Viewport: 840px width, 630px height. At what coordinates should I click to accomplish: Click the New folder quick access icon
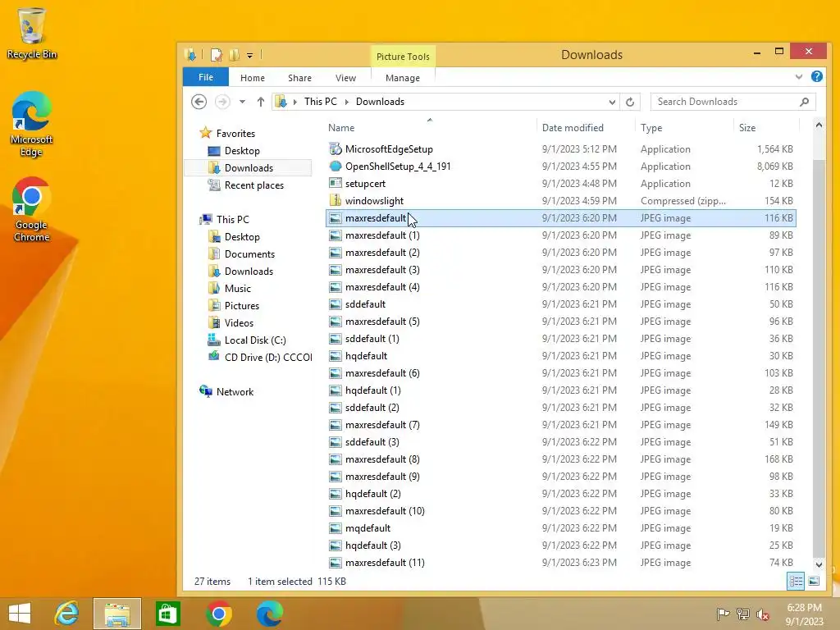pos(234,55)
